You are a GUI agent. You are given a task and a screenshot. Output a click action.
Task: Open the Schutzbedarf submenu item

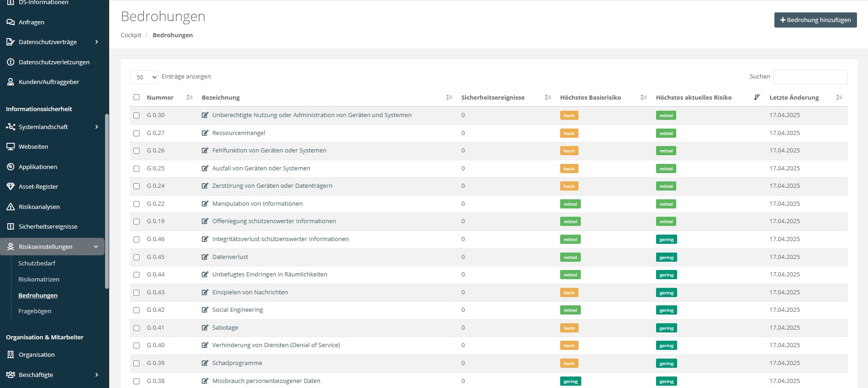tap(37, 263)
